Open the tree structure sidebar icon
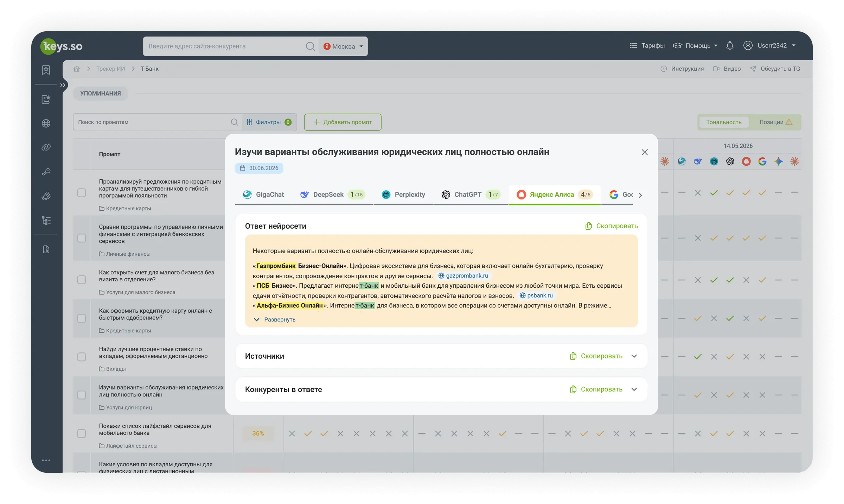Image resolution: width=844 pixels, height=504 pixels. (46, 221)
